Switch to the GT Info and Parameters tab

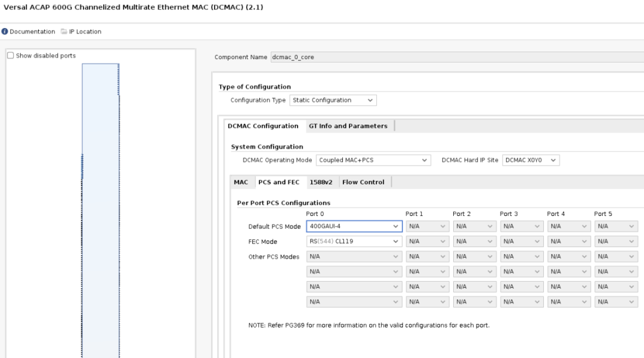tap(348, 126)
